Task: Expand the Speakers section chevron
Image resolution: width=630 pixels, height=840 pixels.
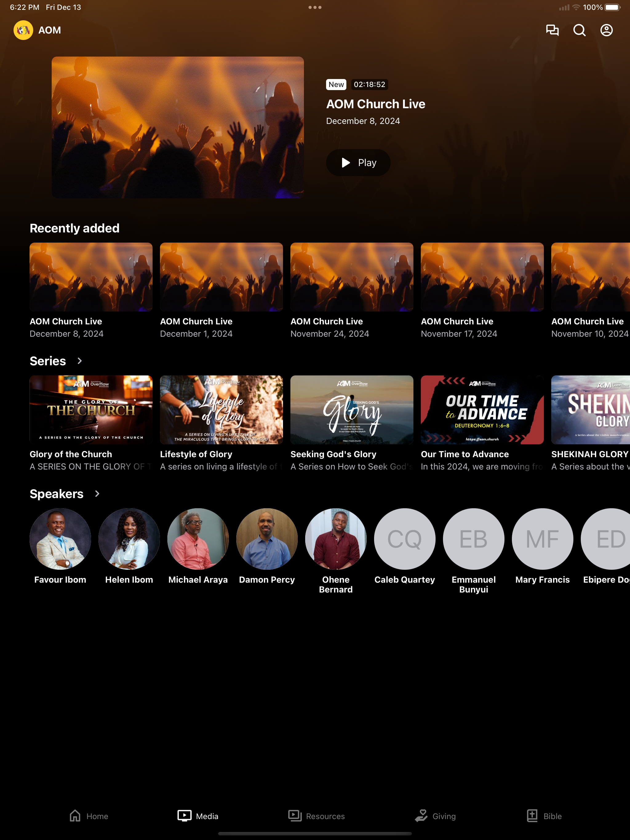Action: (97, 494)
